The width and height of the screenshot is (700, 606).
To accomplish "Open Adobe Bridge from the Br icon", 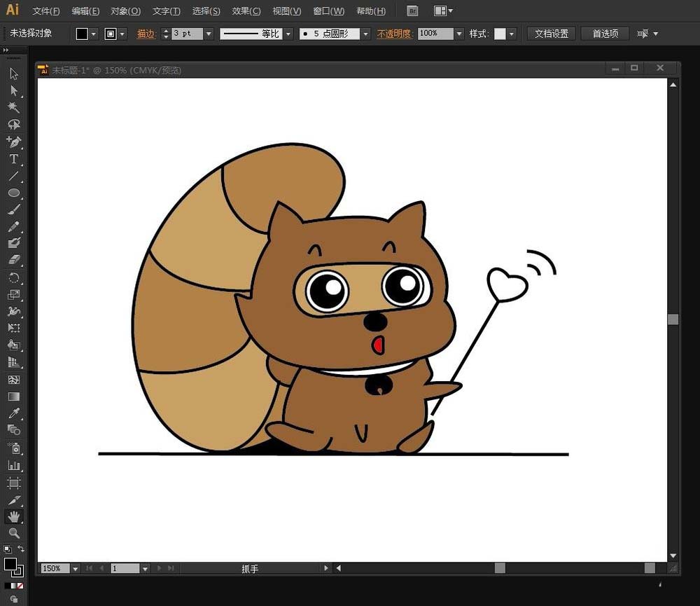I will pos(412,11).
